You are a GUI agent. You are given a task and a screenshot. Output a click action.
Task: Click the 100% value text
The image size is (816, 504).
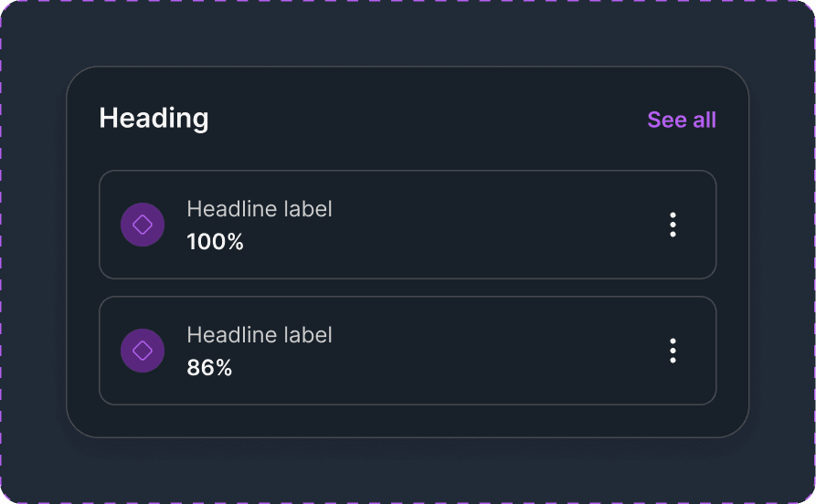point(215,242)
